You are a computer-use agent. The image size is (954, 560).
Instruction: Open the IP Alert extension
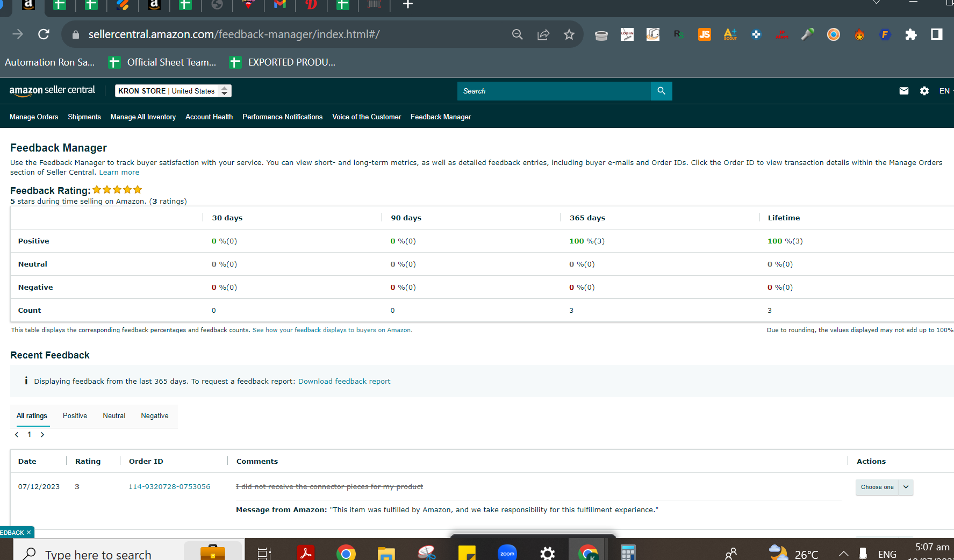[x=782, y=34]
